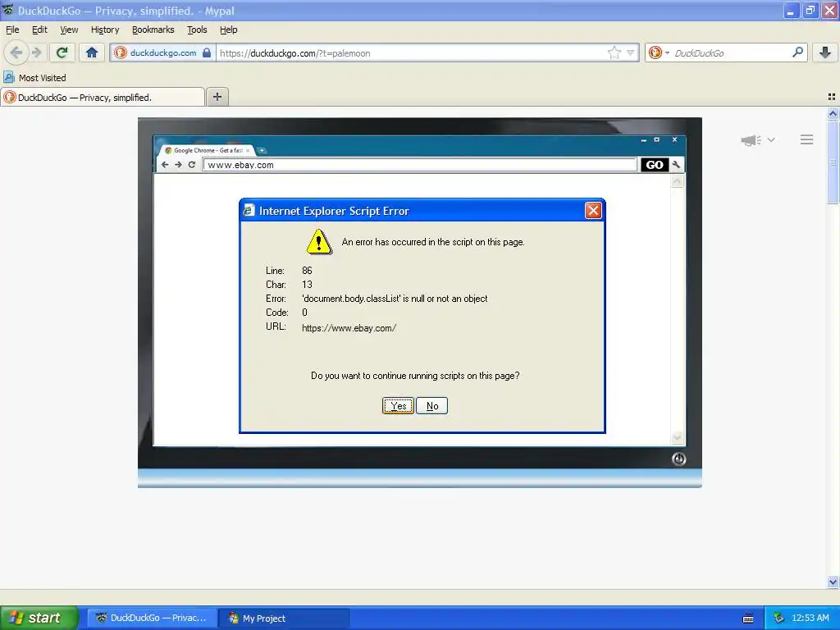Open the Tools menu

click(x=197, y=30)
